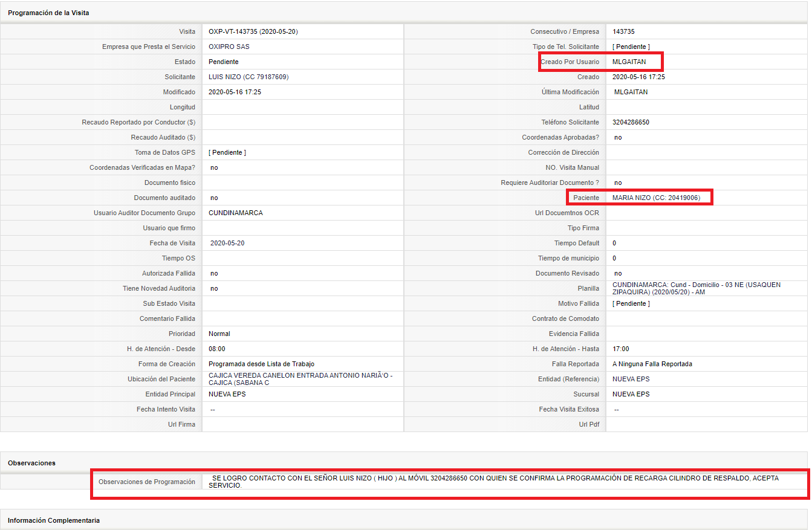Click phone number 3204286650 beside Teléfono Solicitante

(x=631, y=122)
